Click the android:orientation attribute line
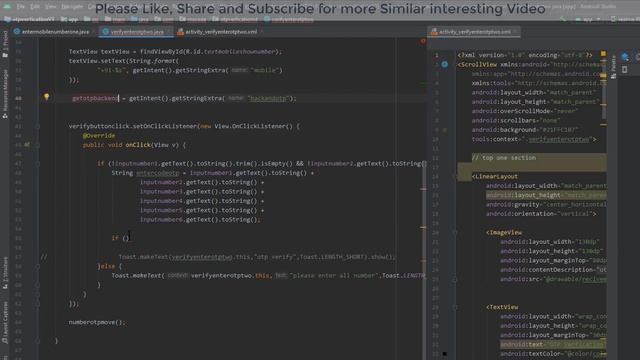 coord(541,213)
